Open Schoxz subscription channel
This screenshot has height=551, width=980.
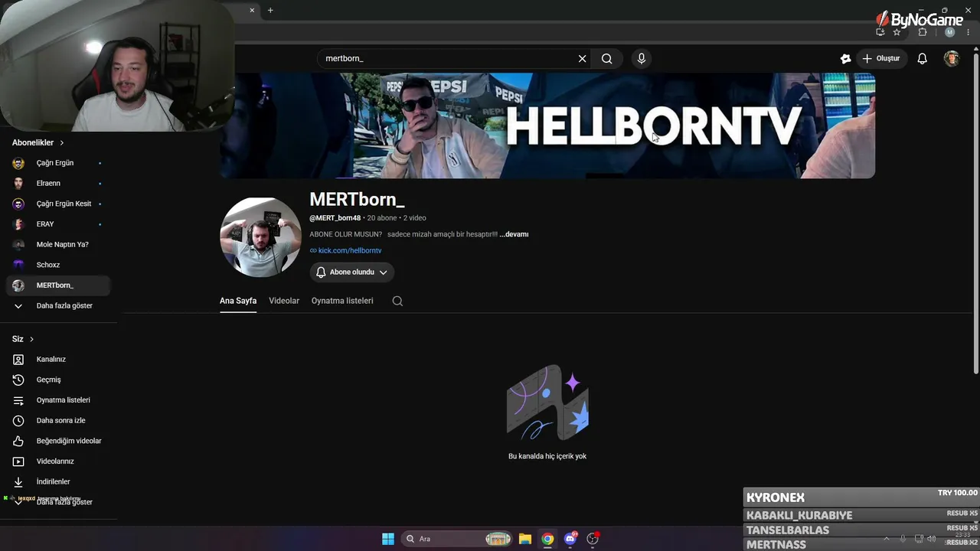point(58,265)
